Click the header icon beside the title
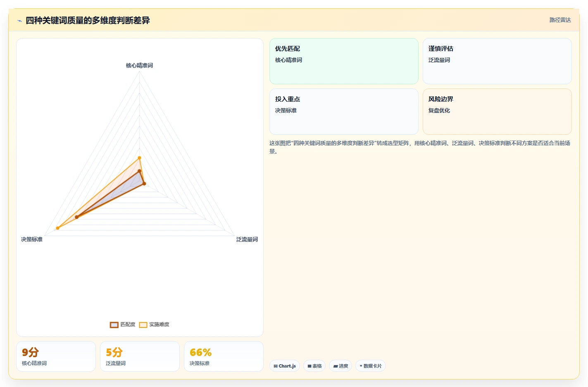Image resolution: width=588 pixels, height=387 pixels. tap(19, 21)
